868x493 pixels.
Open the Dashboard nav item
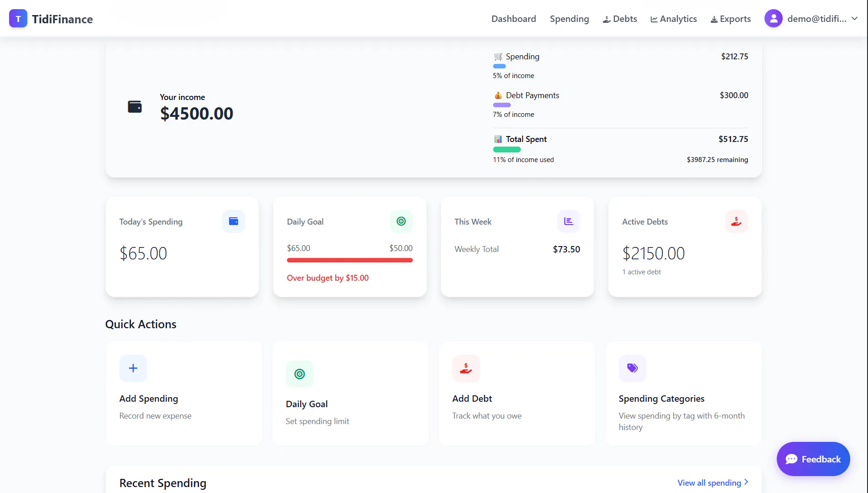(514, 19)
